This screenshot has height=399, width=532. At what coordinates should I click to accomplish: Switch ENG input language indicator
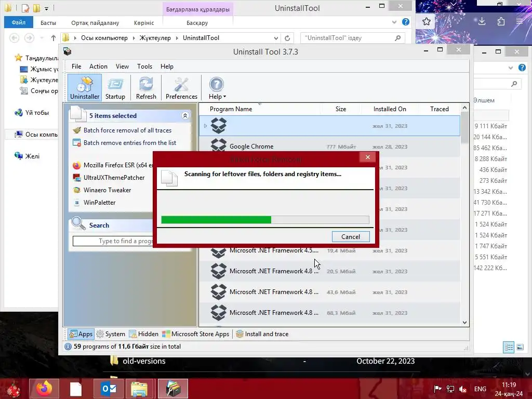click(480, 389)
